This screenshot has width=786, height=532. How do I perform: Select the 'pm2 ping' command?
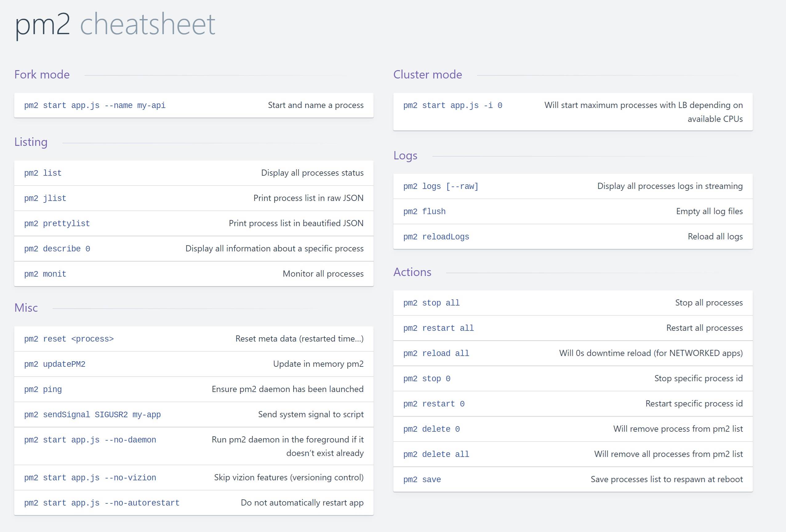(43, 390)
